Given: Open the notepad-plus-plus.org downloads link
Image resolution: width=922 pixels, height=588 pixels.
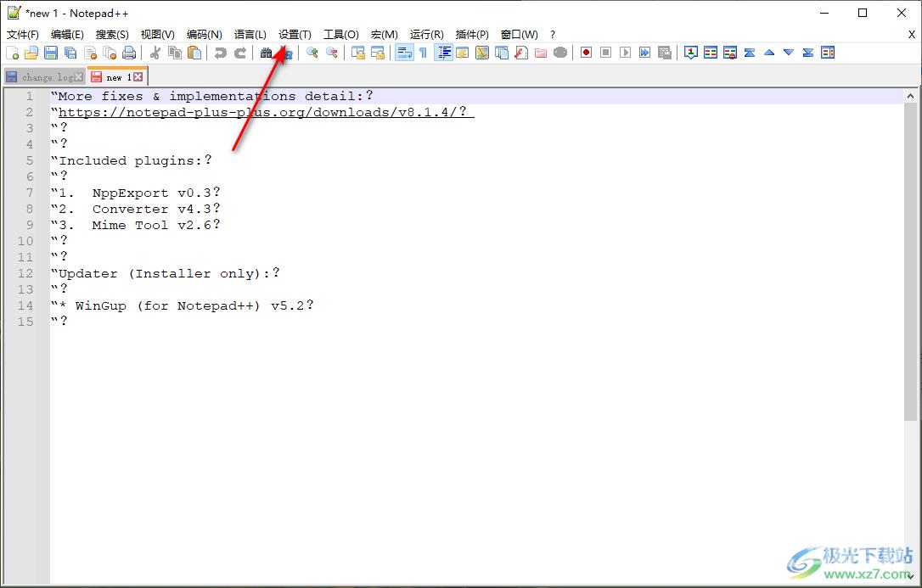Looking at the screenshot, I should (267, 112).
